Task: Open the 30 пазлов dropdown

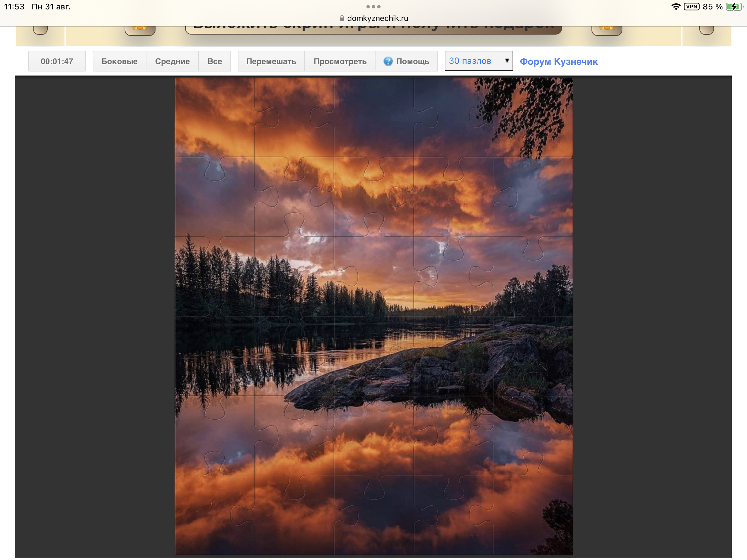Action: (x=479, y=61)
